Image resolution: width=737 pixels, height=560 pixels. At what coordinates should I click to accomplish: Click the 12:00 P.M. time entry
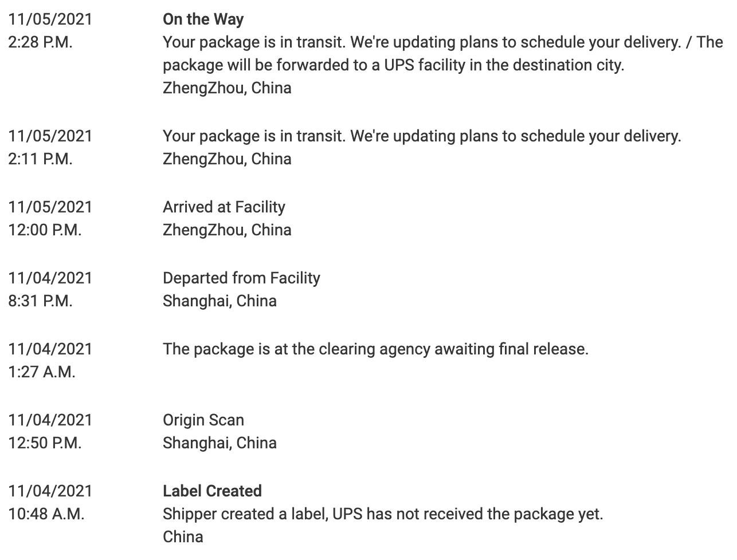pos(45,230)
